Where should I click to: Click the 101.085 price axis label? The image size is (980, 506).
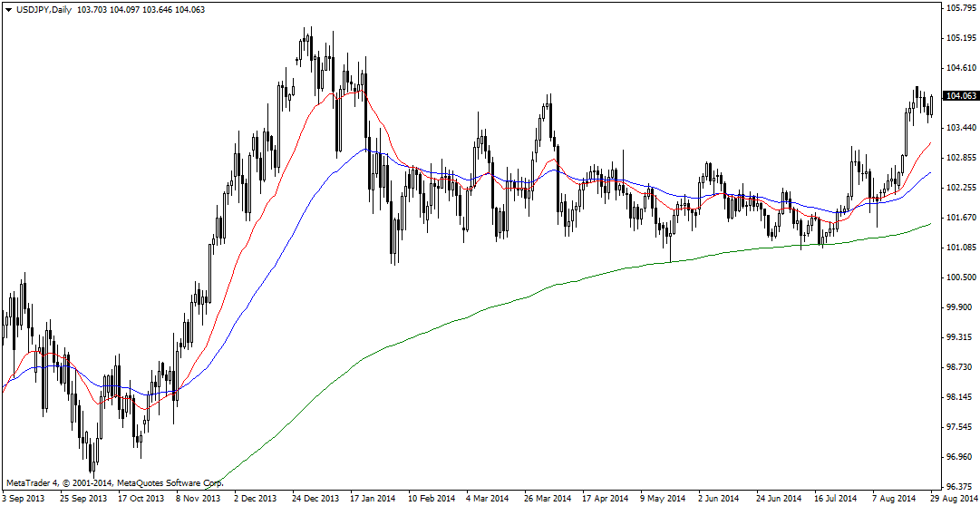point(959,248)
